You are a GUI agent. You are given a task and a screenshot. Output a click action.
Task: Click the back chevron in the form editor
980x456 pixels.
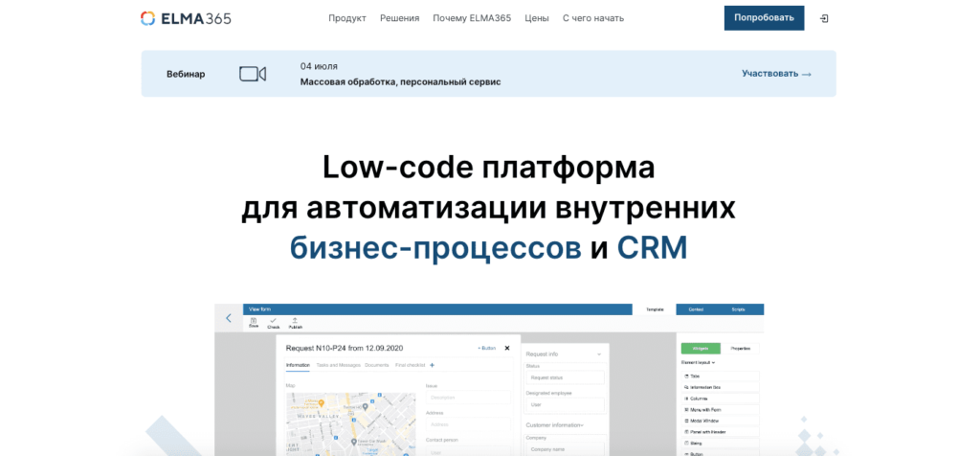228,318
